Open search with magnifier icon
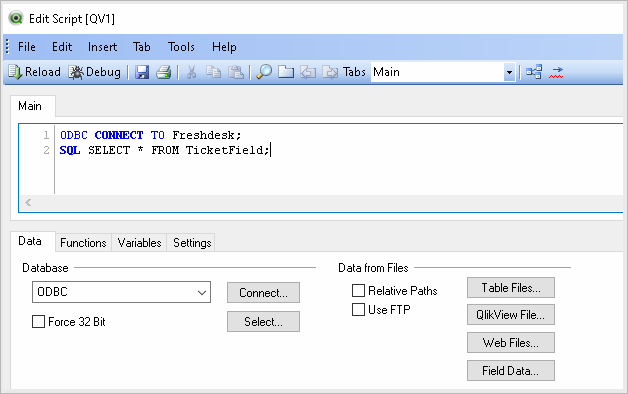Viewport: 628px width, 394px height. tap(264, 72)
